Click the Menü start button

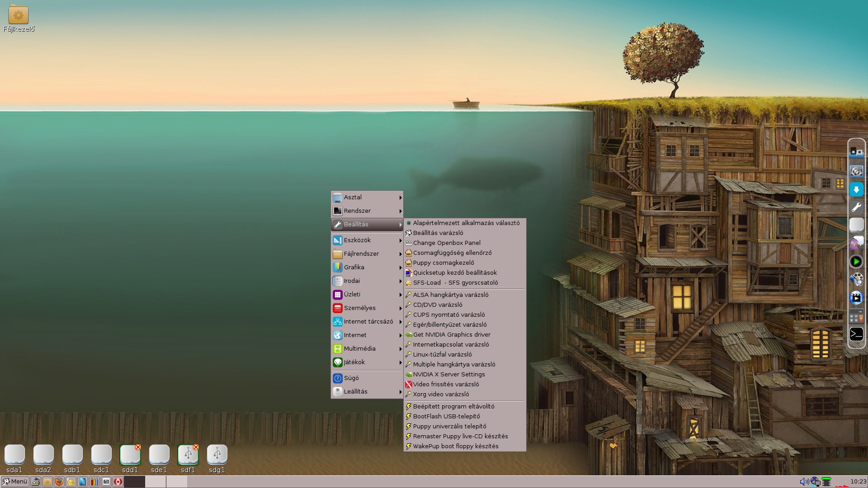coord(15,482)
